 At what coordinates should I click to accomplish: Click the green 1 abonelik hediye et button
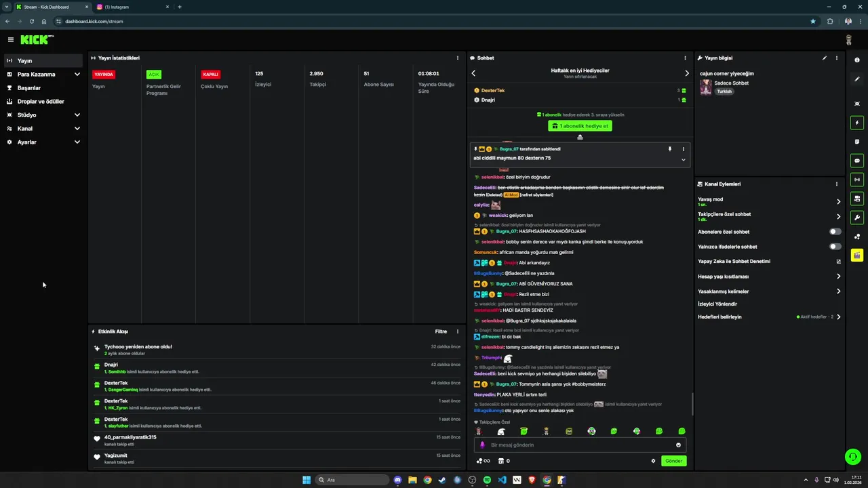pos(580,126)
